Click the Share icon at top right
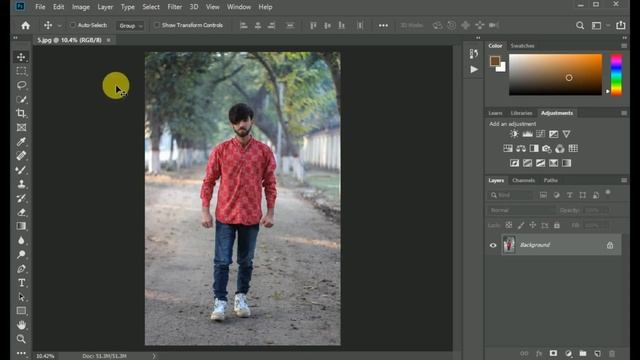The image size is (640, 360). pyautogui.click(x=620, y=25)
